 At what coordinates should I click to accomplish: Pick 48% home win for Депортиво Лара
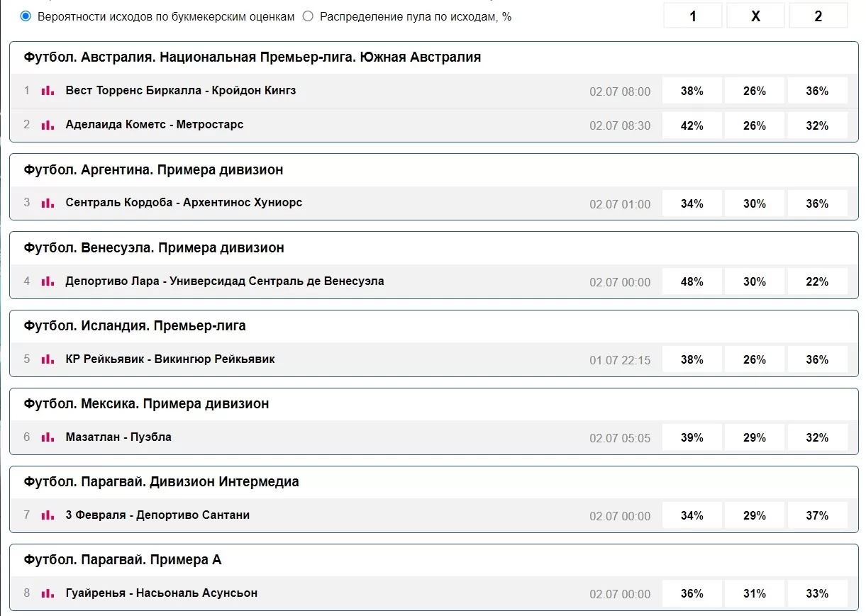(x=692, y=281)
